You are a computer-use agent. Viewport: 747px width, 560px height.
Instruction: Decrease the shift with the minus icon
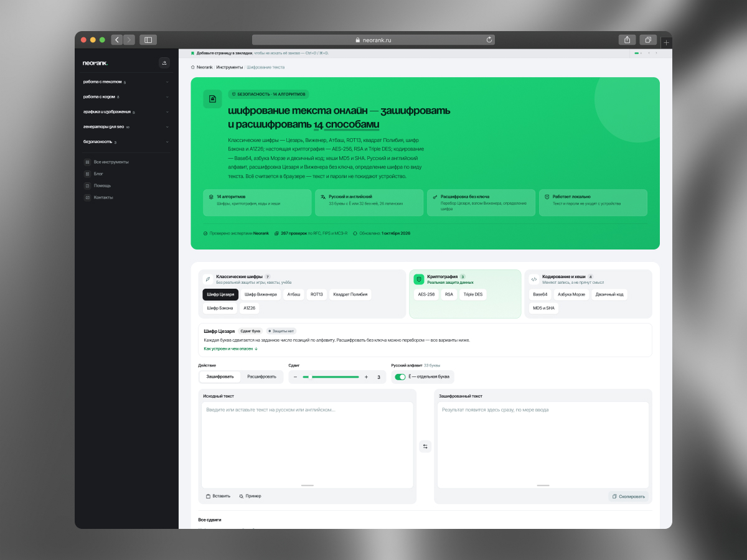click(295, 377)
